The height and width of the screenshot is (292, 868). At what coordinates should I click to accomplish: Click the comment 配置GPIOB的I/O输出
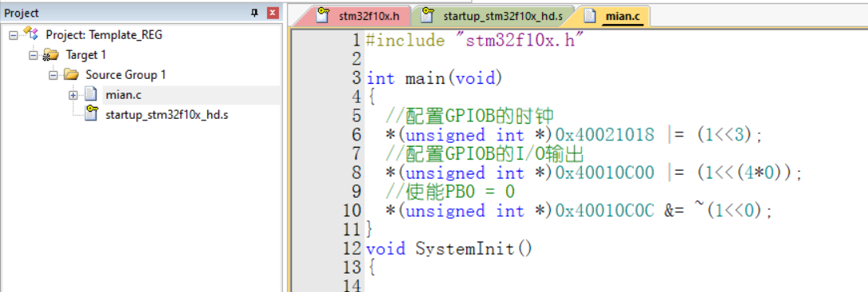click(x=485, y=153)
